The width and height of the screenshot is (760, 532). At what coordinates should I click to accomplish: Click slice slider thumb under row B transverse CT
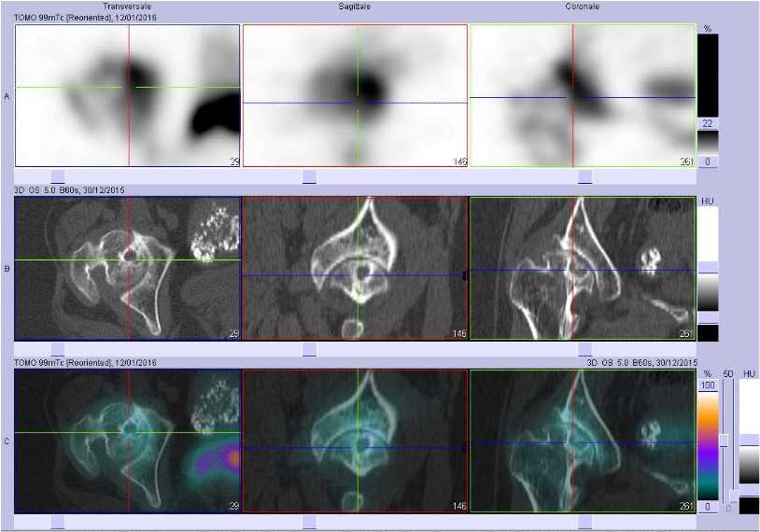tap(58, 349)
